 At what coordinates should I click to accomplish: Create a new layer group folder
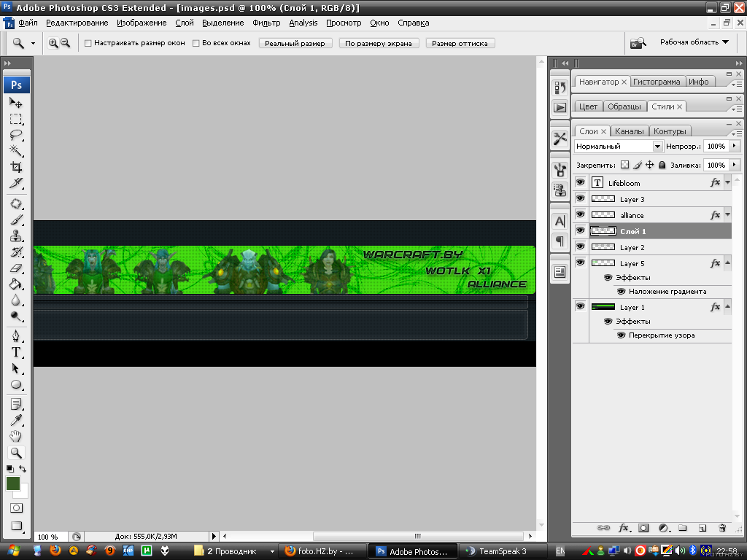(683, 528)
